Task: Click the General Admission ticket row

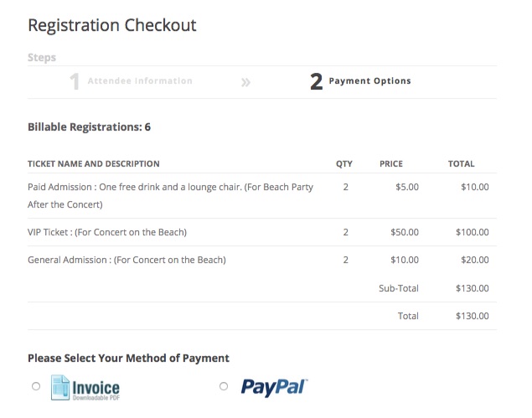Action: (x=262, y=260)
